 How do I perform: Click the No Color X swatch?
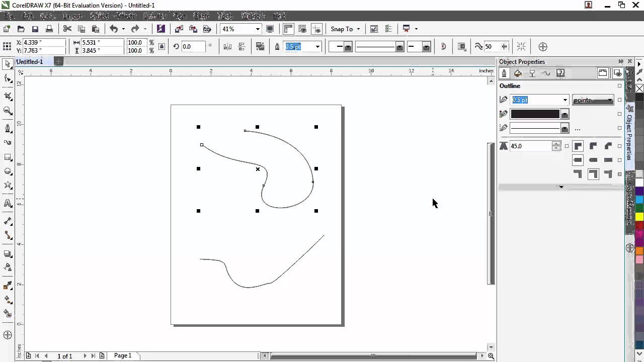click(639, 88)
